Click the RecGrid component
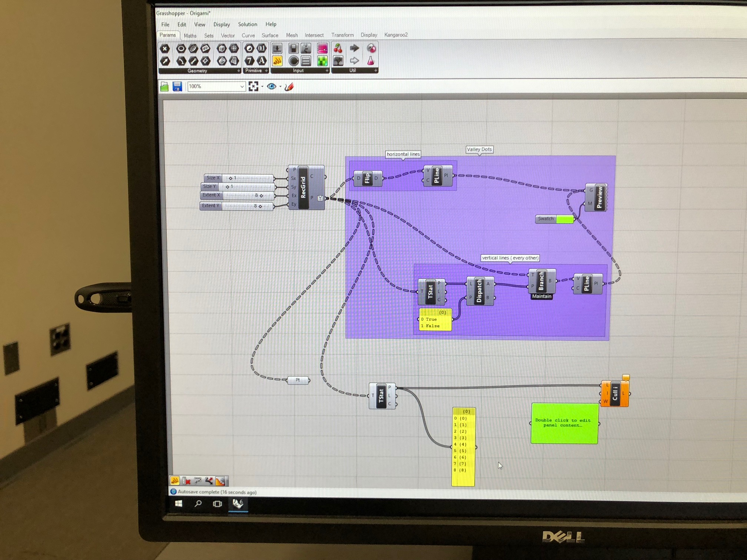 (303, 188)
